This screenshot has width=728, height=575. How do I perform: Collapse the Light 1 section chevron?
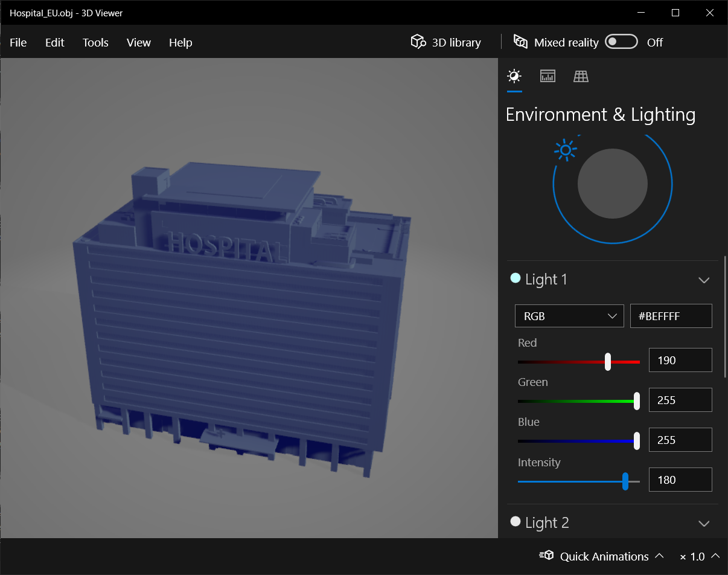click(x=703, y=280)
